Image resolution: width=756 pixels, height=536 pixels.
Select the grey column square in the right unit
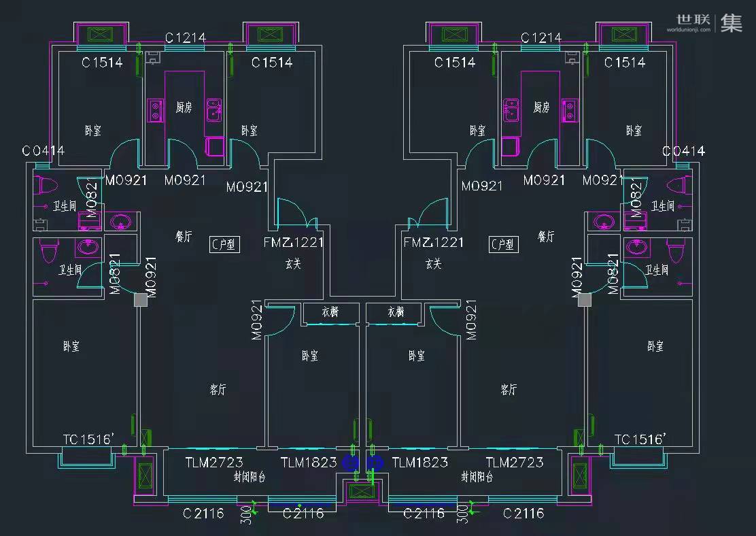584,300
